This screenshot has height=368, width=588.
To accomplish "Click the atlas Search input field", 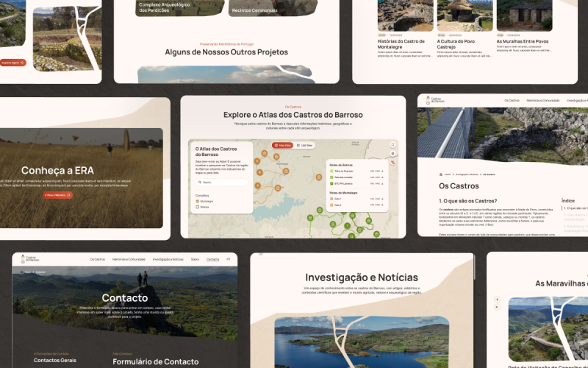I will [x=222, y=182].
